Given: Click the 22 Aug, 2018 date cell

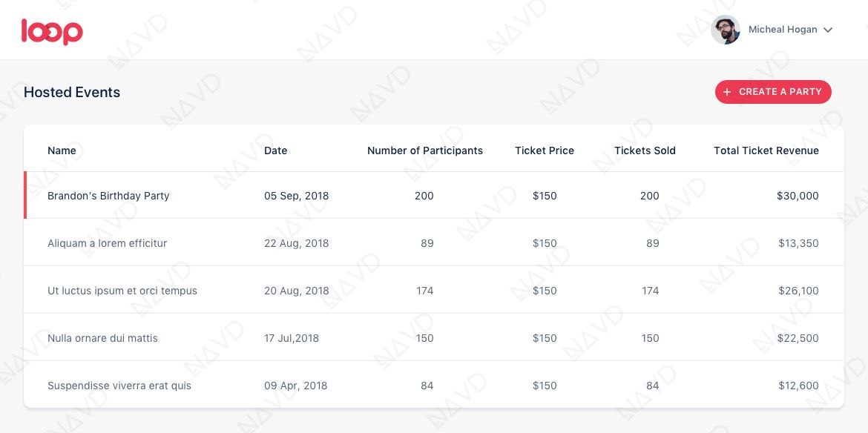Looking at the screenshot, I should (x=296, y=243).
